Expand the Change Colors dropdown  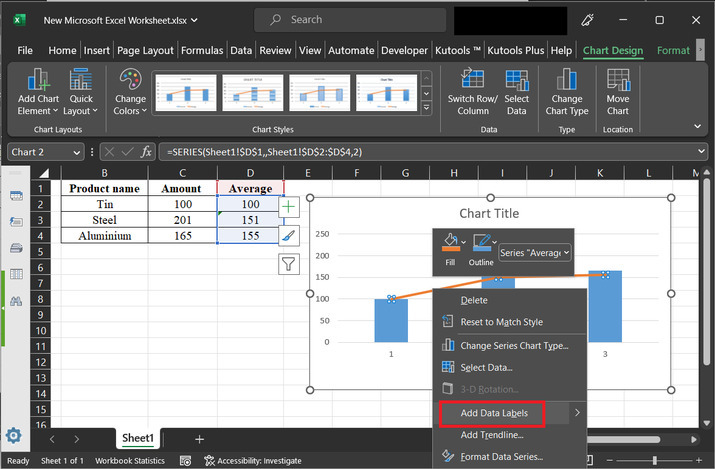click(x=130, y=90)
